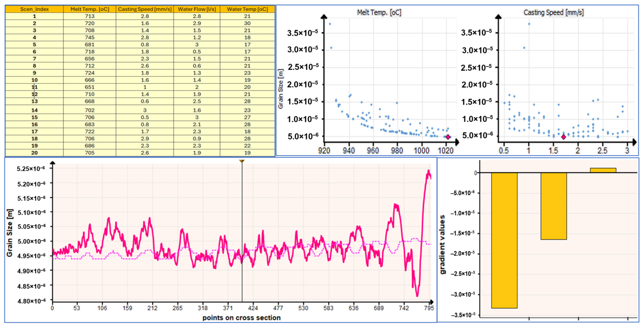Click the topmost outlier point in Melt Temp. scatter plot
The height and width of the screenshot is (328, 644).
[330, 24]
